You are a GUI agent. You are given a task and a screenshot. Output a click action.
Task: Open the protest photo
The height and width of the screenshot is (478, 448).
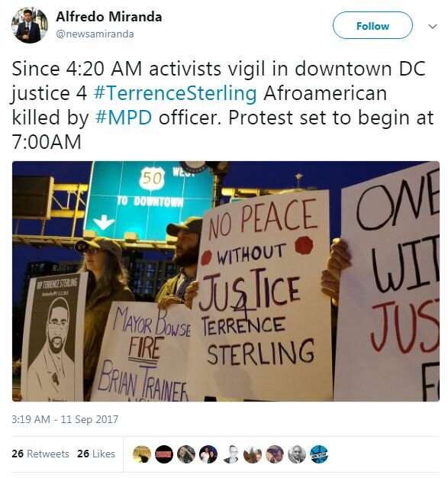click(226, 281)
